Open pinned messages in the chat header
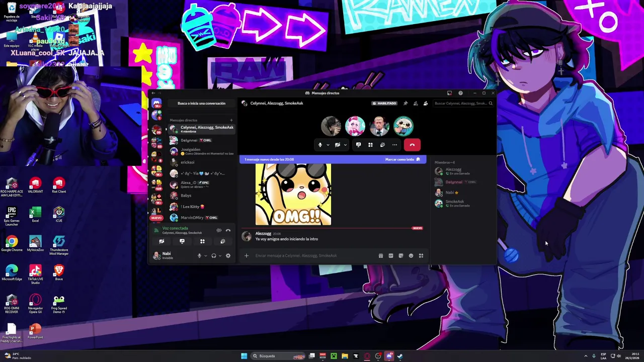The image size is (644, 362). (x=406, y=103)
